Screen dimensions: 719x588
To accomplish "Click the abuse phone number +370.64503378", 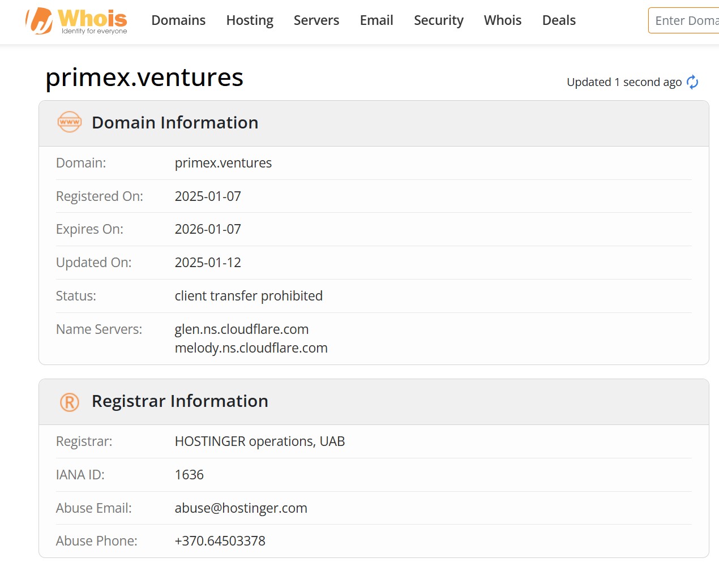I will (x=220, y=541).
